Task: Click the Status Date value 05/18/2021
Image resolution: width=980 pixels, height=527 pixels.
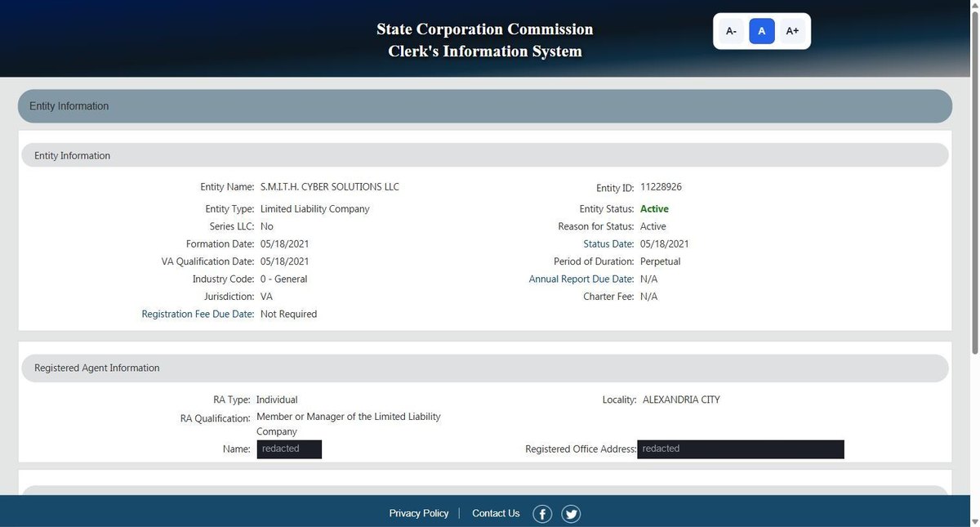Action: pyautogui.click(x=665, y=244)
